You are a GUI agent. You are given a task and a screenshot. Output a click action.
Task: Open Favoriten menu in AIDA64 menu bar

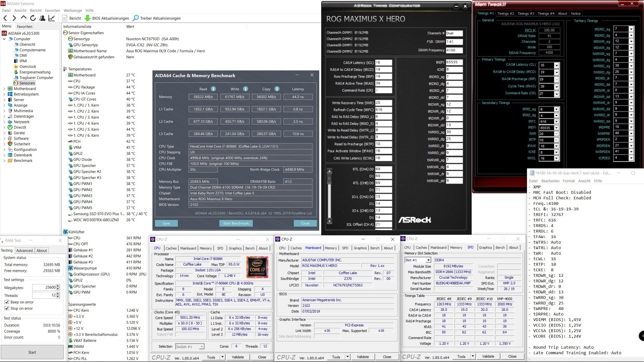tap(52, 10)
